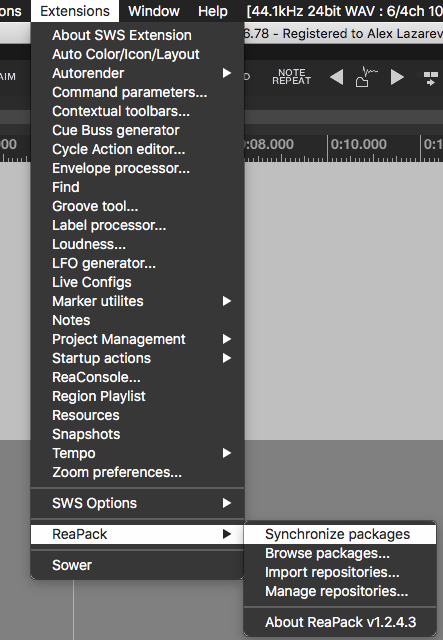Select About ReaPack v1.2.4.3
The height and width of the screenshot is (640, 443).
[x=340, y=622]
